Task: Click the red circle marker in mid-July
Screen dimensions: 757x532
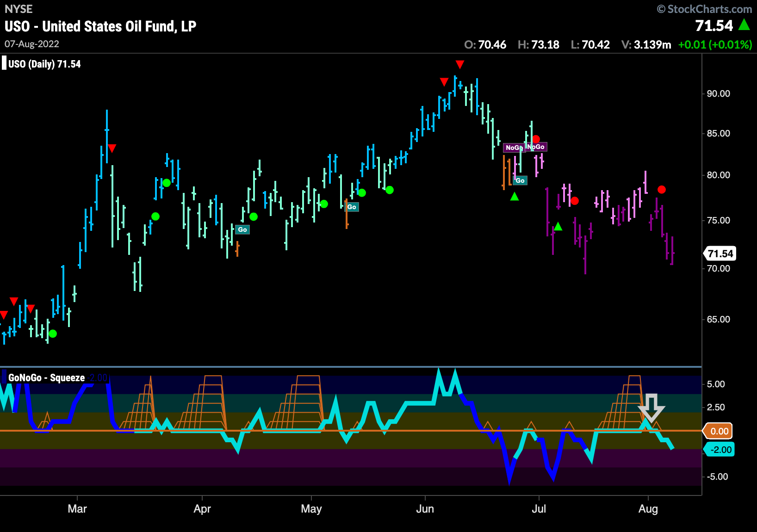Action: (x=575, y=201)
